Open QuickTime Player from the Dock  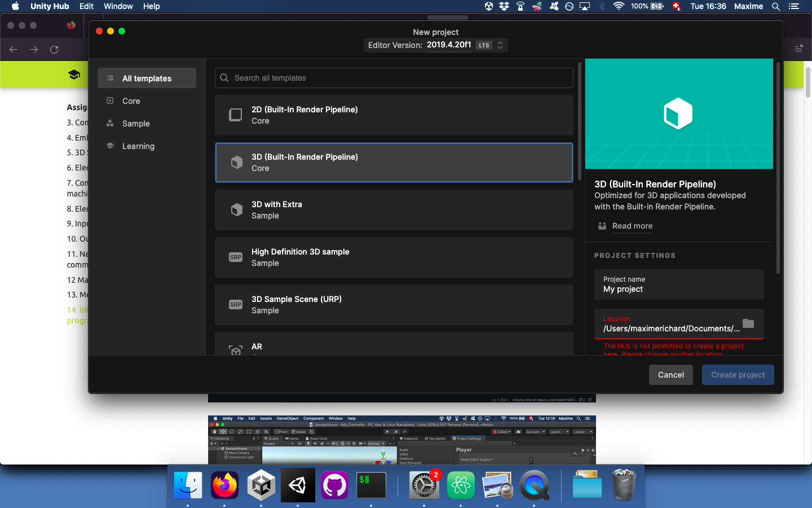click(534, 484)
